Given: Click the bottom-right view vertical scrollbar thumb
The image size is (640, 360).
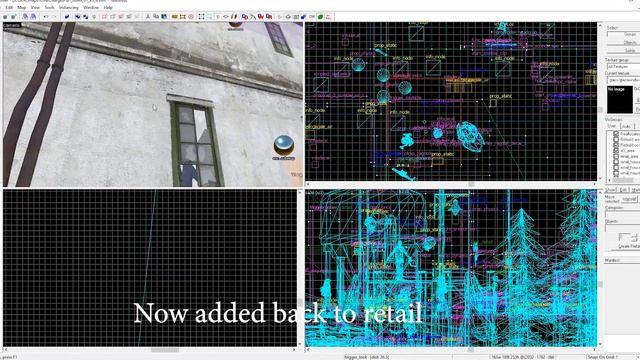Looking at the screenshot, I should tap(600, 284).
